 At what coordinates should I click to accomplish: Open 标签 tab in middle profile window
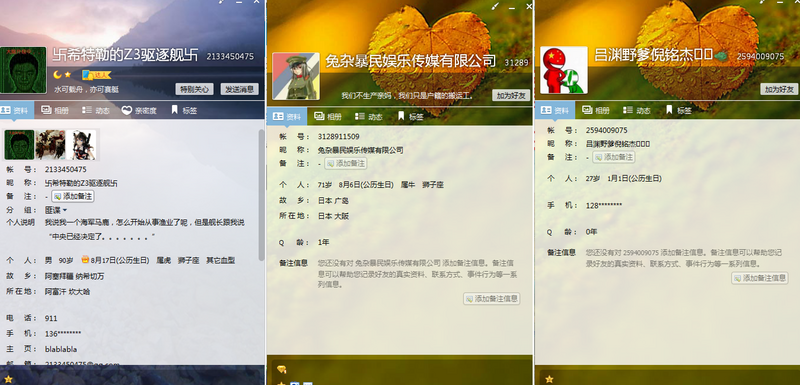pyautogui.click(x=411, y=116)
